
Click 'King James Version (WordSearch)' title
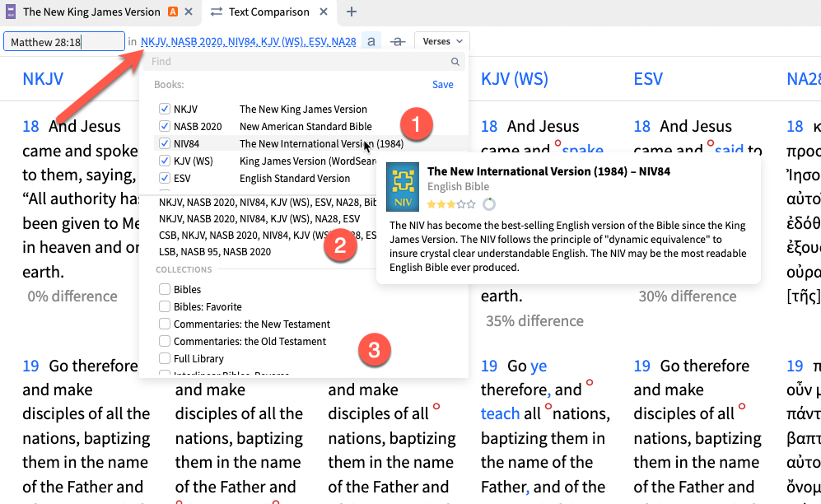(x=308, y=161)
